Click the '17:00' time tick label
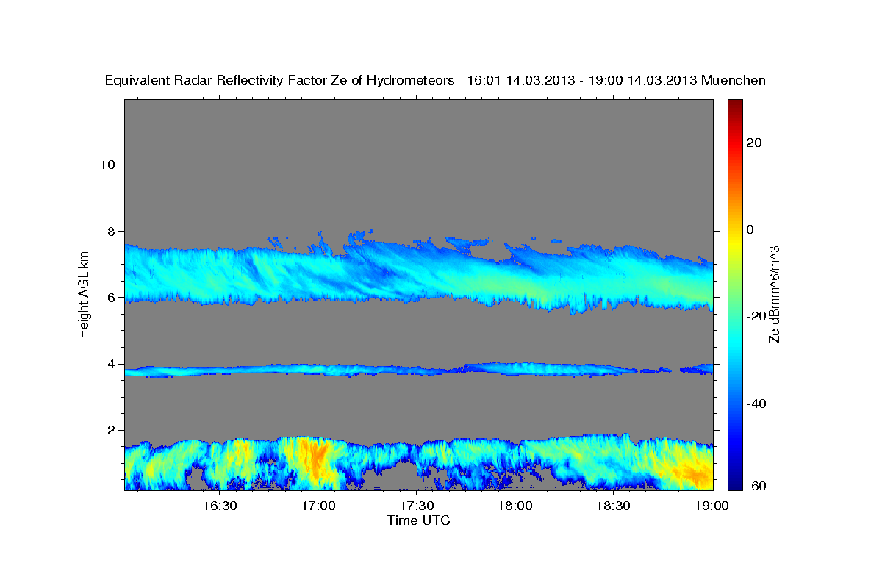 coord(318,506)
